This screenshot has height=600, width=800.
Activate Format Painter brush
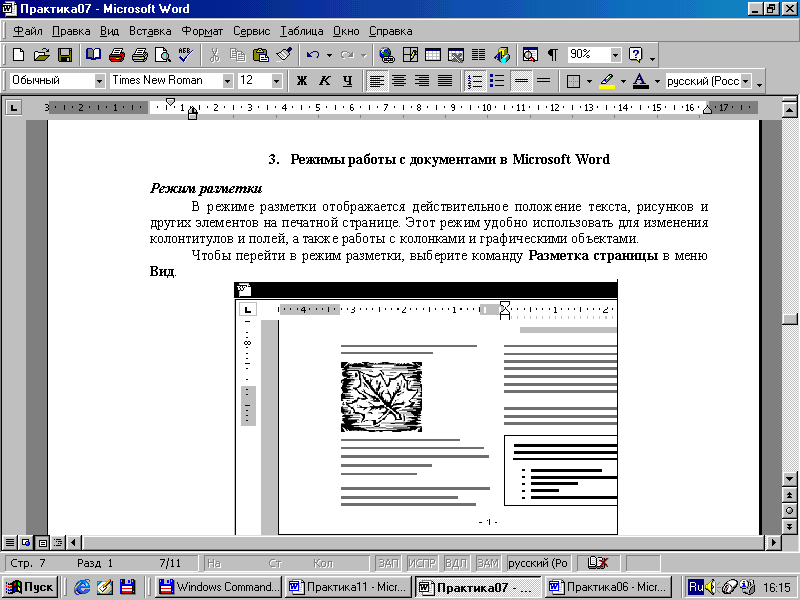[284, 55]
